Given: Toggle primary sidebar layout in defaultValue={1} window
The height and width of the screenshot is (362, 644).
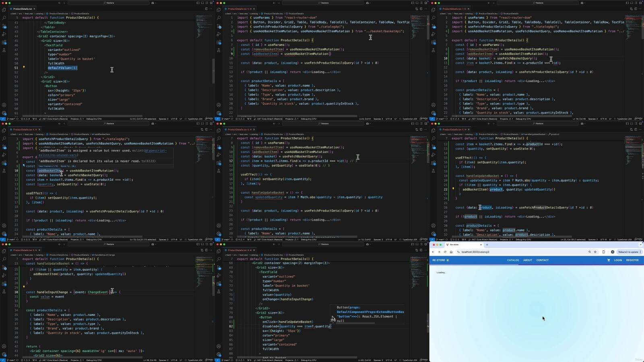Looking at the screenshot, I should coord(198,3).
